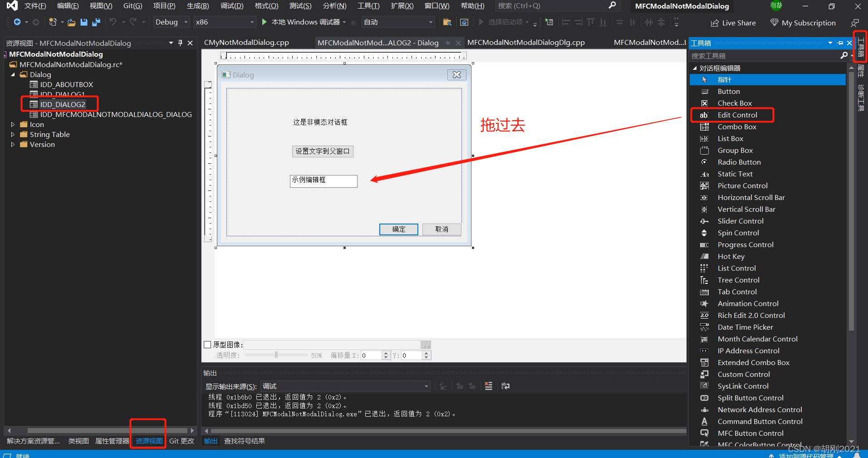
Task: Click the Undo icon in the toolbar
Action: [114, 22]
